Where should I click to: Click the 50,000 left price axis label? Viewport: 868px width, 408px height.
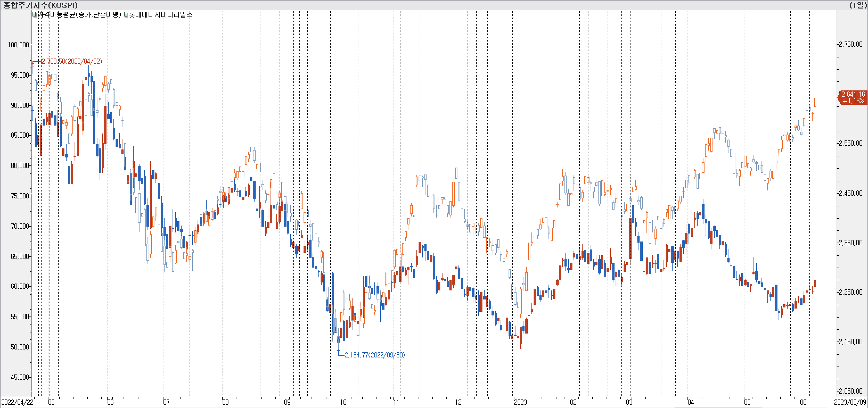[x=19, y=347]
